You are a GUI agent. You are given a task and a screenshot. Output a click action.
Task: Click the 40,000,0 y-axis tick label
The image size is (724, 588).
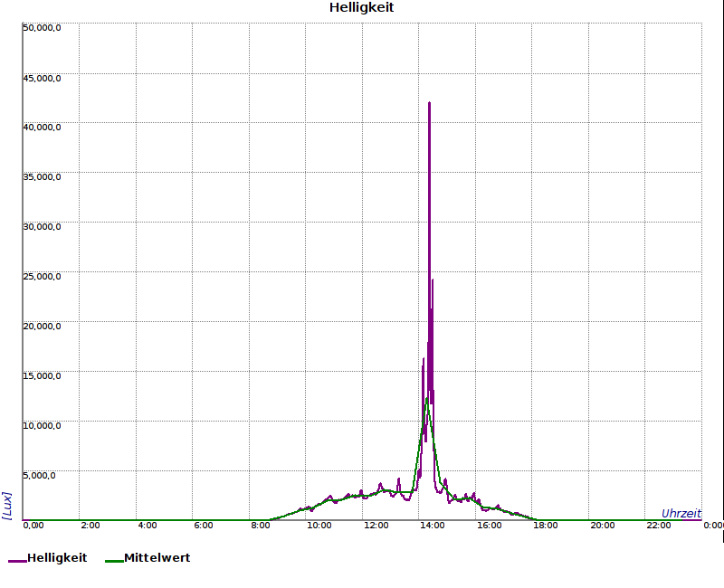tap(42, 127)
